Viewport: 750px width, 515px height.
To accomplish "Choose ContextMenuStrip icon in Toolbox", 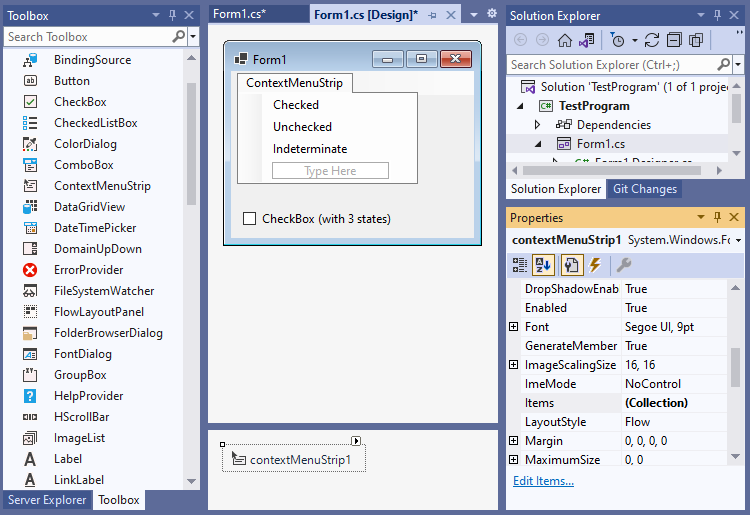I will (30, 186).
